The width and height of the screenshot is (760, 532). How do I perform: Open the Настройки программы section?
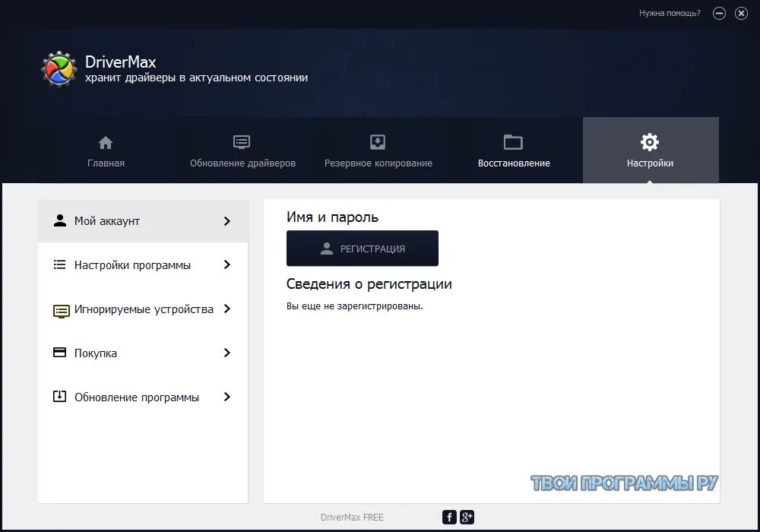[x=143, y=264]
